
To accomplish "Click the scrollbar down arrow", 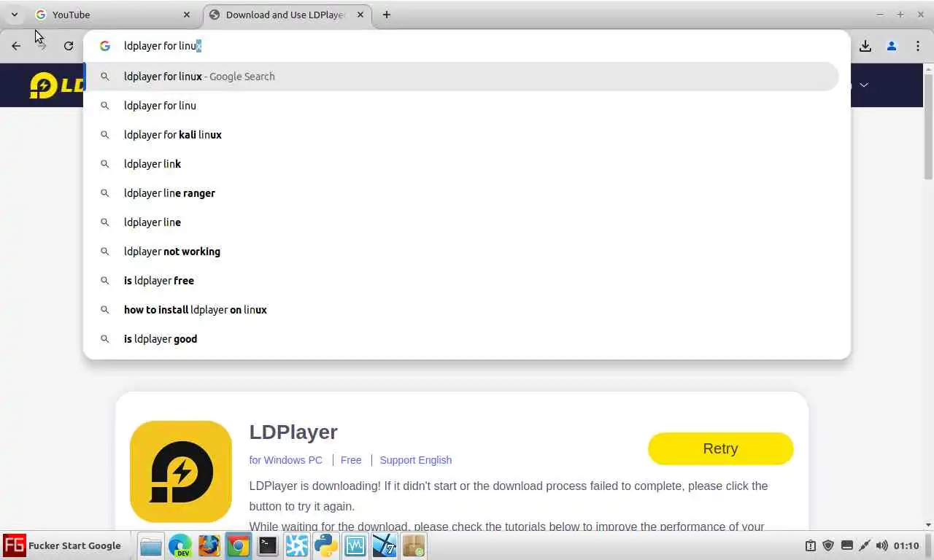I will [x=928, y=525].
